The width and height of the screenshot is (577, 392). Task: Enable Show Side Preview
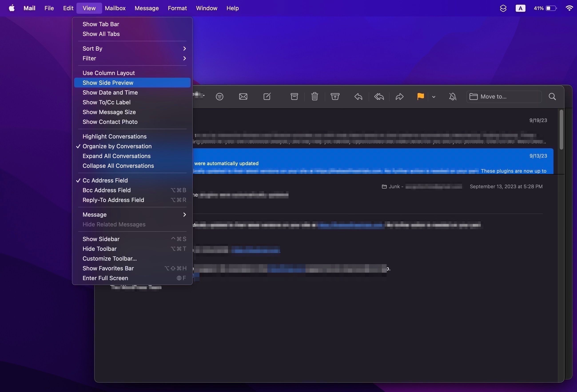click(x=108, y=83)
